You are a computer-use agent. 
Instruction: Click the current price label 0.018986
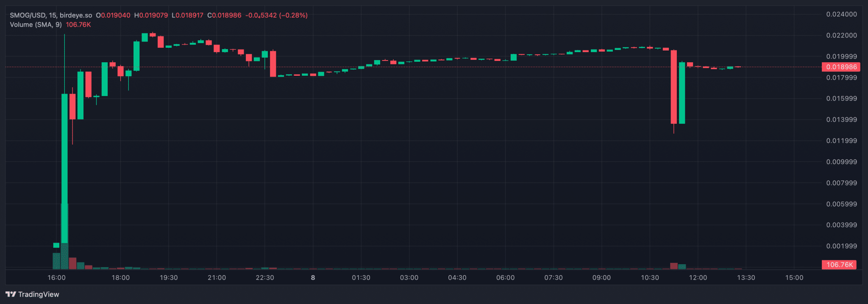(x=841, y=67)
